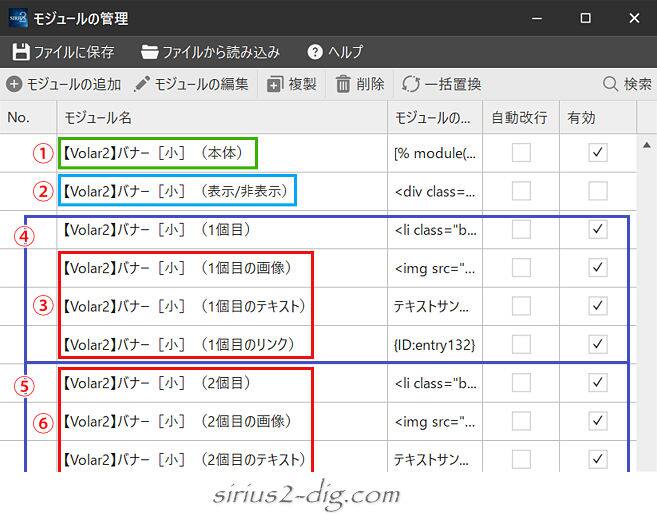The width and height of the screenshot is (657, 514).
Task: Click the モジュールの... column header
Action: pos(435,117)
